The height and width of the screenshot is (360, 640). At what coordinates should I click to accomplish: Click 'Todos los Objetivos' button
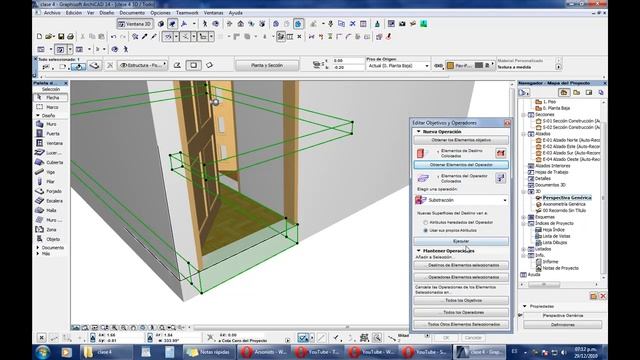[461, 300]
